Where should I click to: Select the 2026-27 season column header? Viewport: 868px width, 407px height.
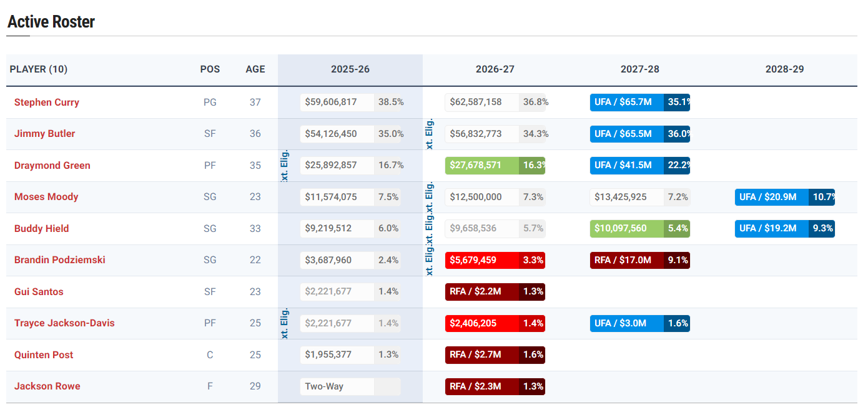(495, 69)
